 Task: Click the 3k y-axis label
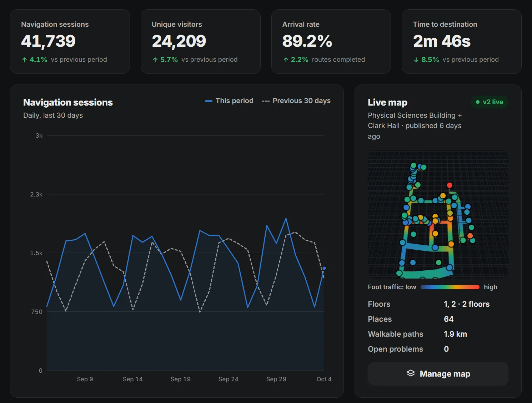(39, 136)
